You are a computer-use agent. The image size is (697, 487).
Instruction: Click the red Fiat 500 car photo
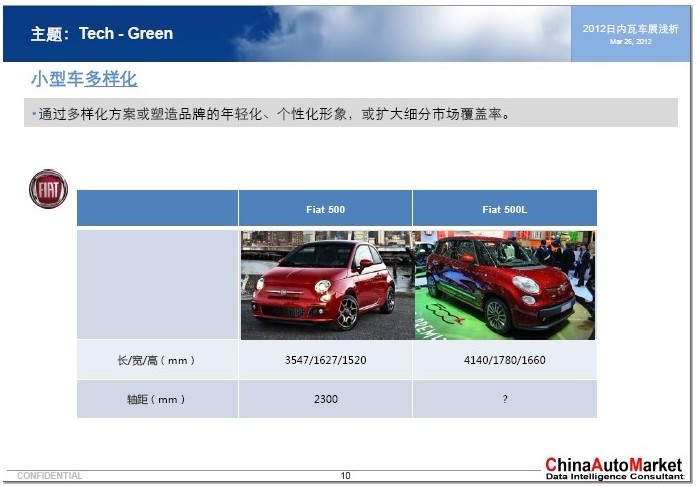[328, 285]
